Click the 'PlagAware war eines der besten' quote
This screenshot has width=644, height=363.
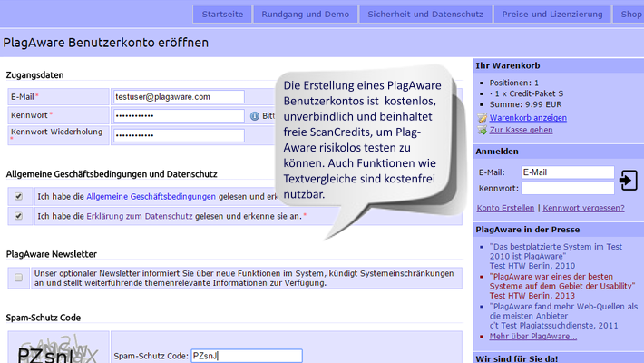(562, 286)
